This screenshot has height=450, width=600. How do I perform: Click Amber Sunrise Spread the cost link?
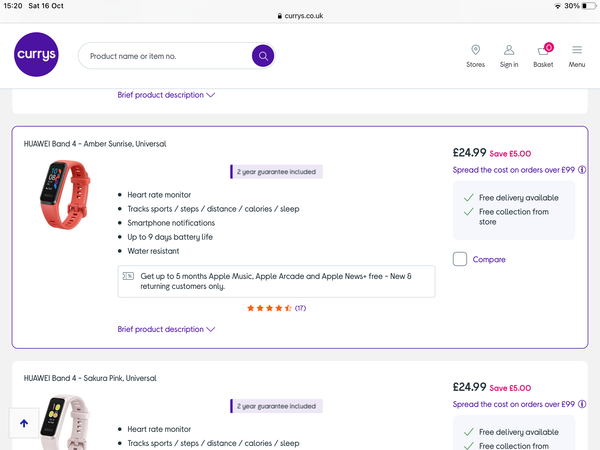point(514,170)
